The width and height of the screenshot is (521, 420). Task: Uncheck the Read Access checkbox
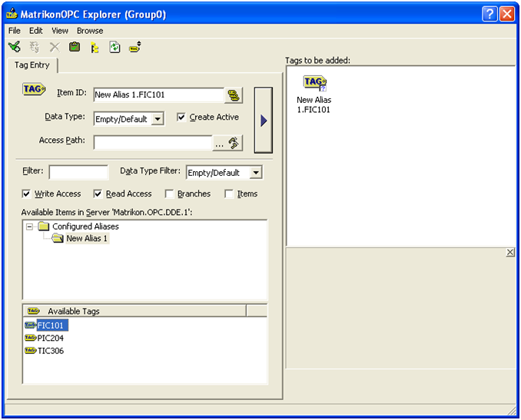(98, 193)
